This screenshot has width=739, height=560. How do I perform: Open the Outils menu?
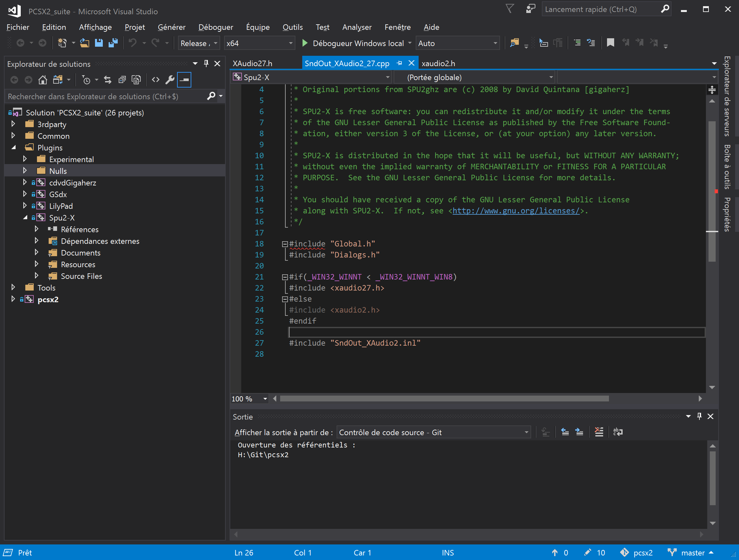pos(292,27)
